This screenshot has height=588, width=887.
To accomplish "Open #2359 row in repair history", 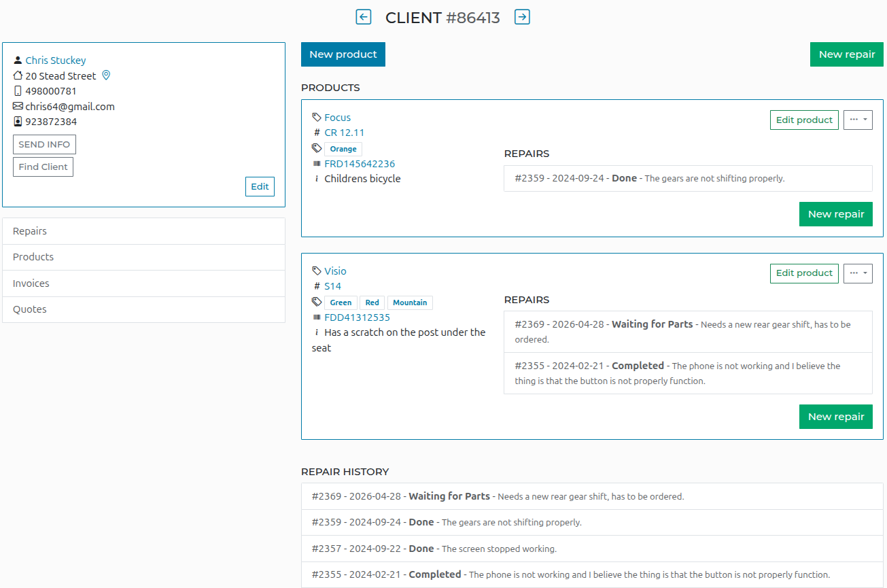I will (592, 523).
